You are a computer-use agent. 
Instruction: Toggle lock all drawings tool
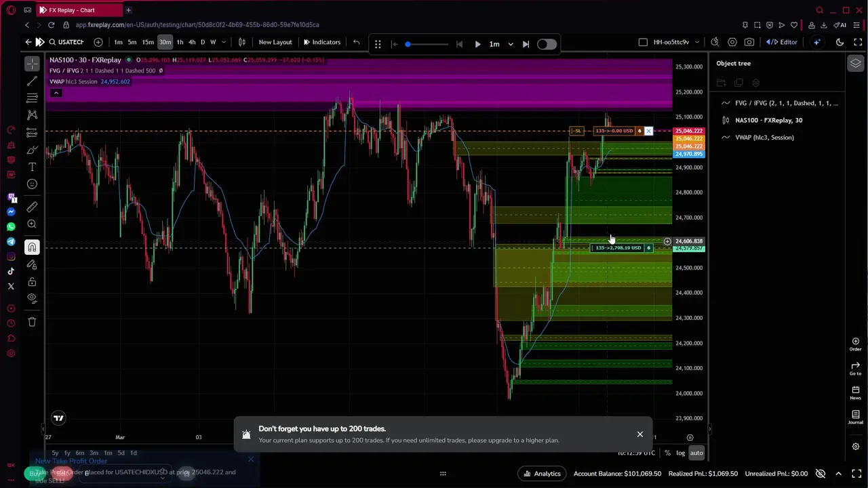click(32, 281)
